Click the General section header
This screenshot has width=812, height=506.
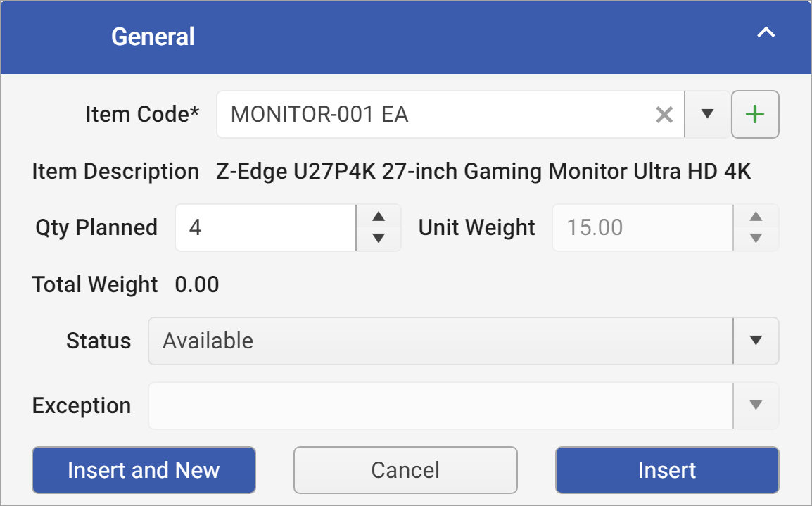pyautogui.click(x=153, y=37)
